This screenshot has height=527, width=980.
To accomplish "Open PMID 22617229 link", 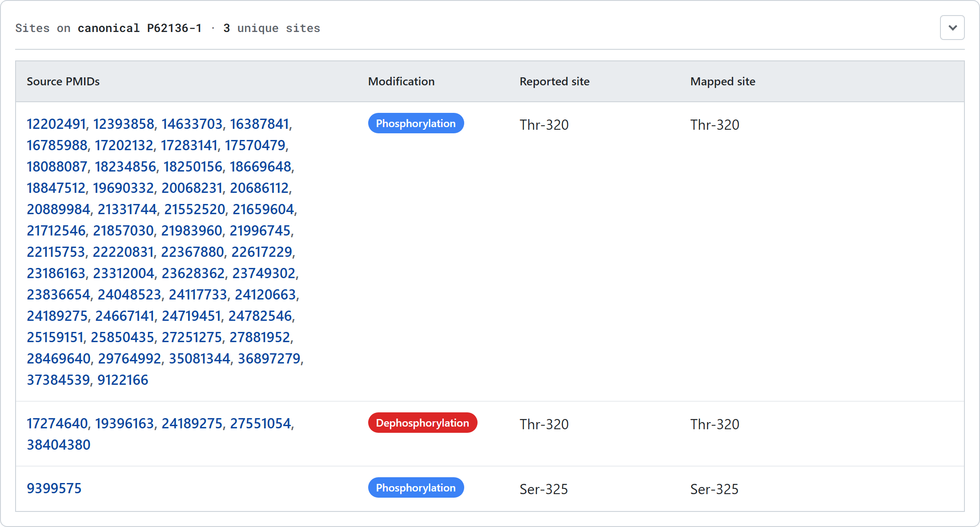I will point(262,252).
